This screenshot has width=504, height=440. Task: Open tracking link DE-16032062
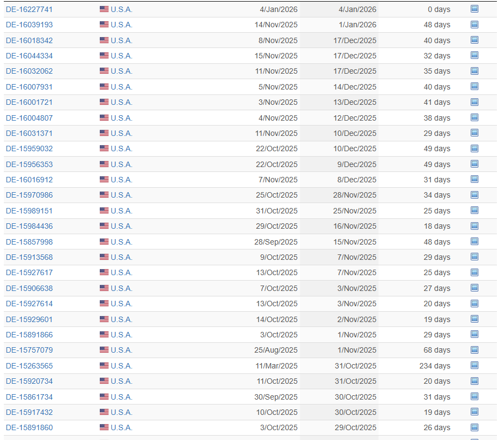pos(29,71)
